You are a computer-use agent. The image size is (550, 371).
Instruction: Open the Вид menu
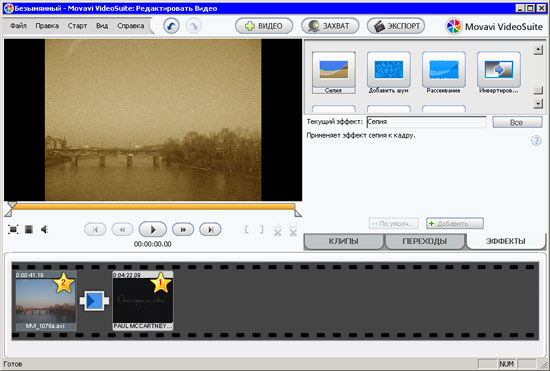pyautogui.click(x=102, y=26)
